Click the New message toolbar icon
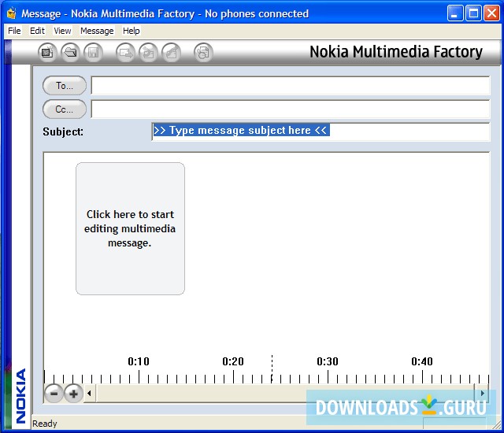The image size is (504, 433). click(x=47, y=53)
